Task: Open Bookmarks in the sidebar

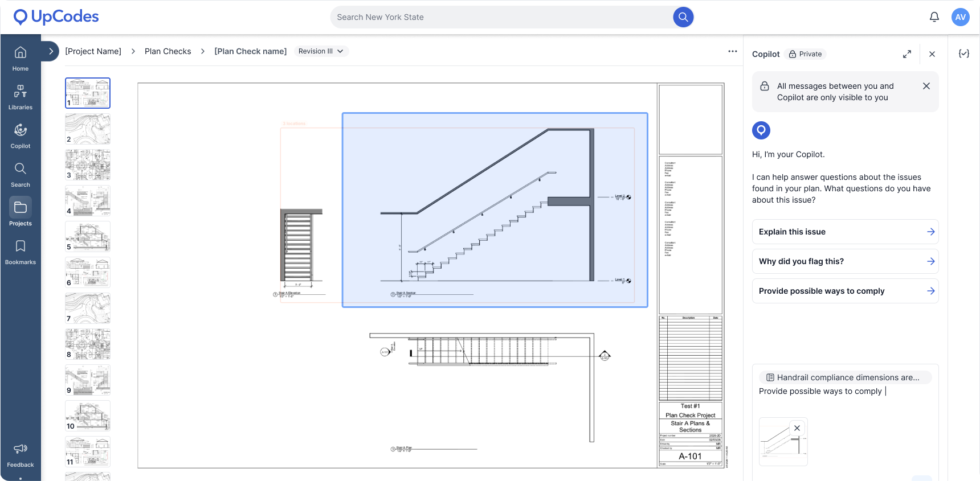Action: coord(21,252)
